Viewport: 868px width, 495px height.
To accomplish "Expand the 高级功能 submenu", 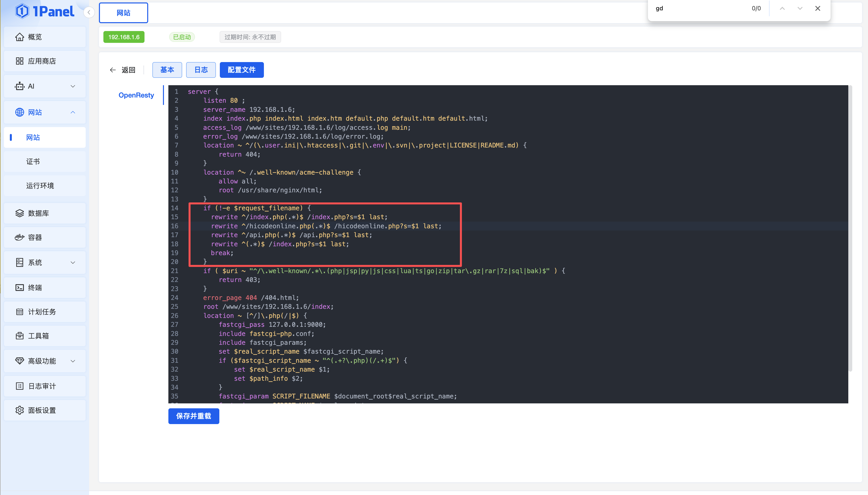I will (73, 361).
